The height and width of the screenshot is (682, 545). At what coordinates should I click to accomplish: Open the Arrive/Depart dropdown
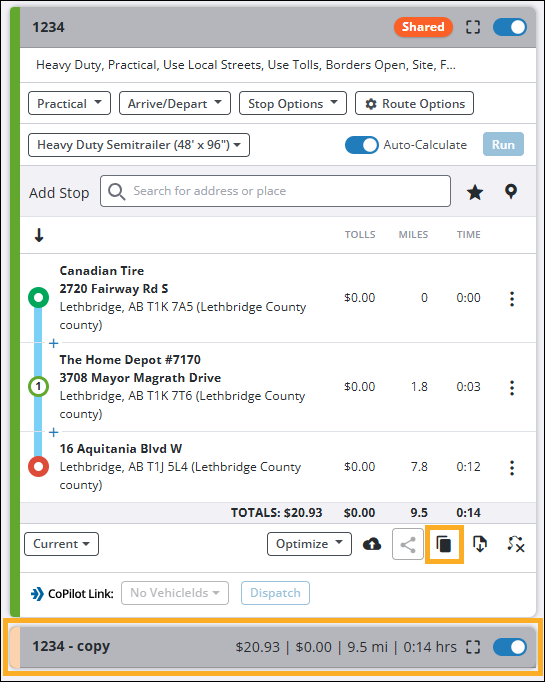pos(175,104)
